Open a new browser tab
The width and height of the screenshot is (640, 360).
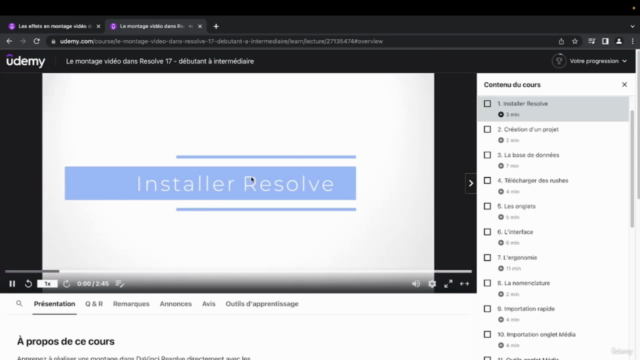tap(216, 26)
